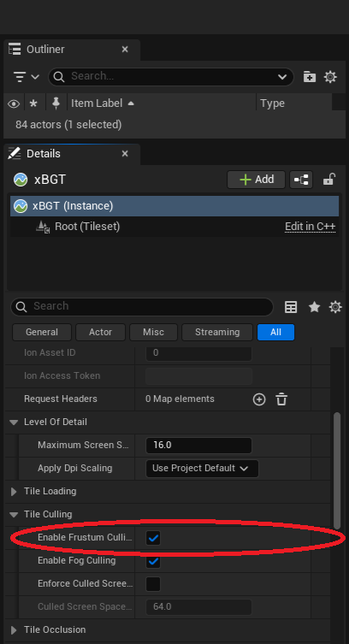Collapse the Level Of Detail section

14,422
